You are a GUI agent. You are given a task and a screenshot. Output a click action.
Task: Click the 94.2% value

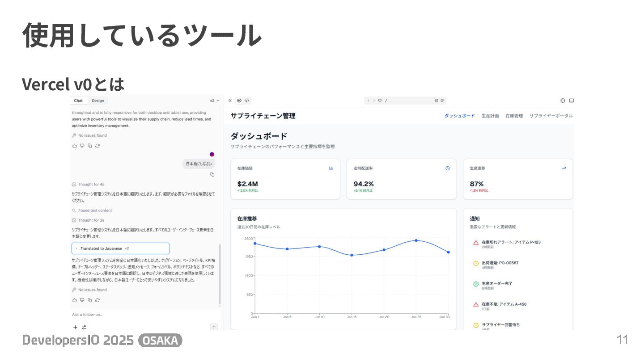coord(363,184)
